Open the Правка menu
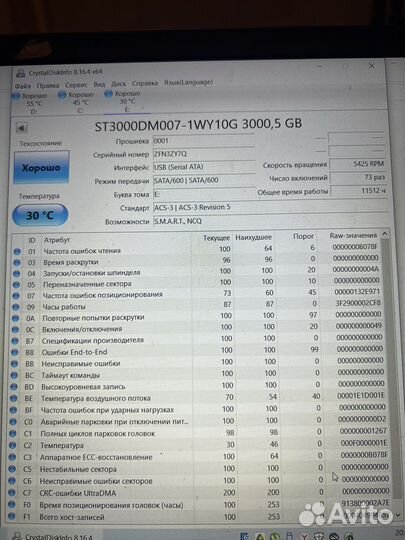Viewport: 405px width, 540px height. point(48,85)
